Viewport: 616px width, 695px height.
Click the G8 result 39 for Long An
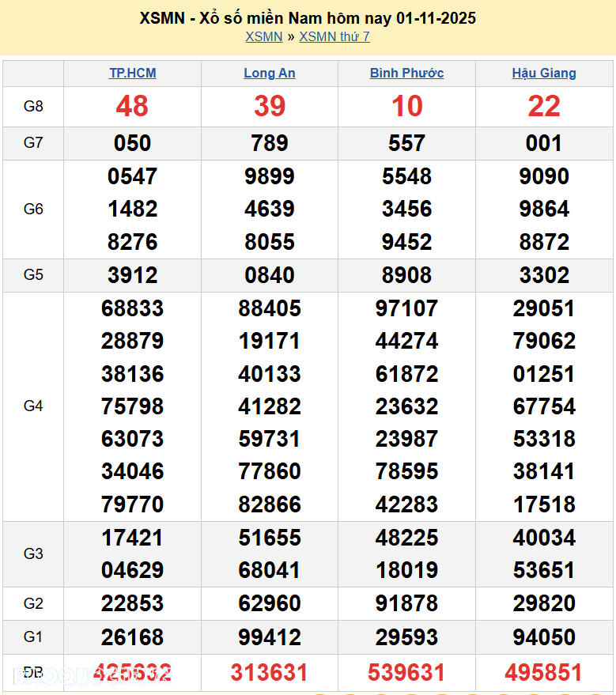[269, 106]
